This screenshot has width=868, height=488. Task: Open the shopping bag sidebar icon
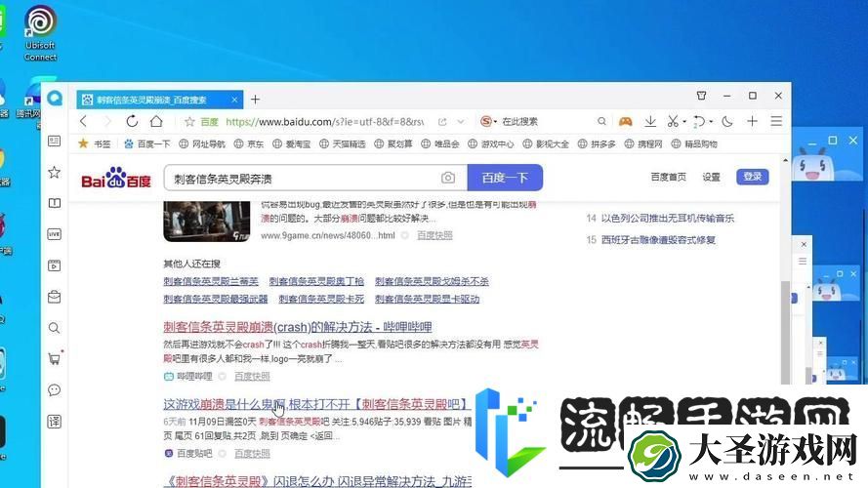point(55,297)
